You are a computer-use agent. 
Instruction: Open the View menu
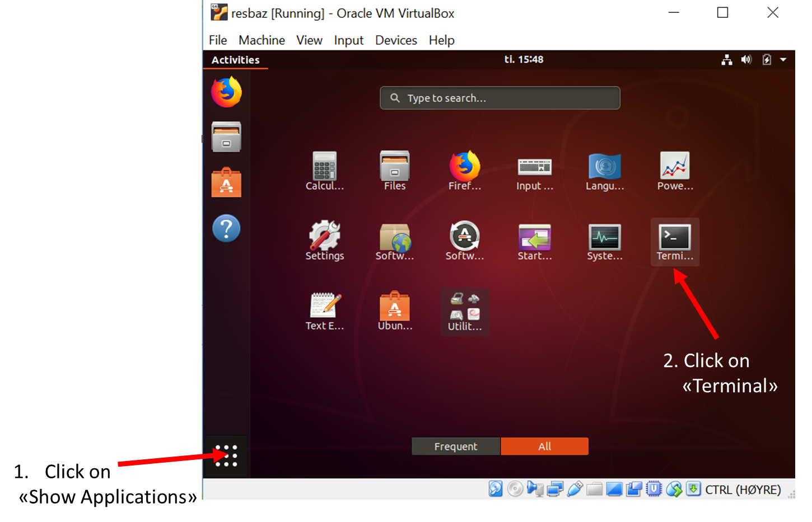pyautogui.click(x=309, y=40)
